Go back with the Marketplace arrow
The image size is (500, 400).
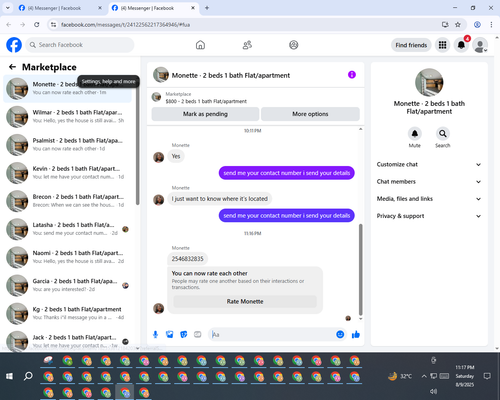[x=12, y=67]
